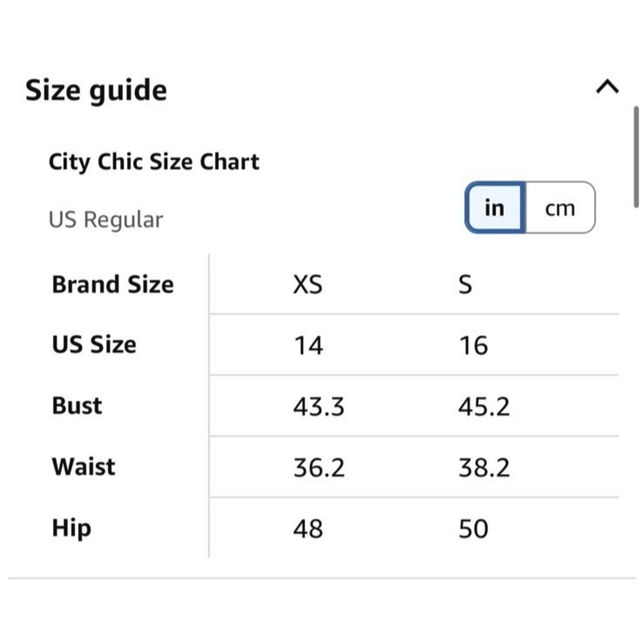Image resolution: width=644 pixels, height=644 pixels.
Task: Click hip value 50
Action: point(473,529)
